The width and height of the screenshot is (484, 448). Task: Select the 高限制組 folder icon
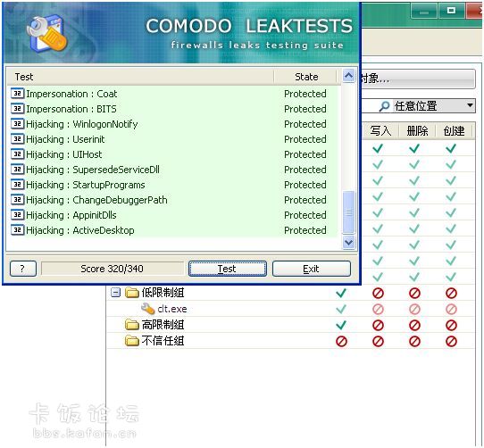(132, 325)
